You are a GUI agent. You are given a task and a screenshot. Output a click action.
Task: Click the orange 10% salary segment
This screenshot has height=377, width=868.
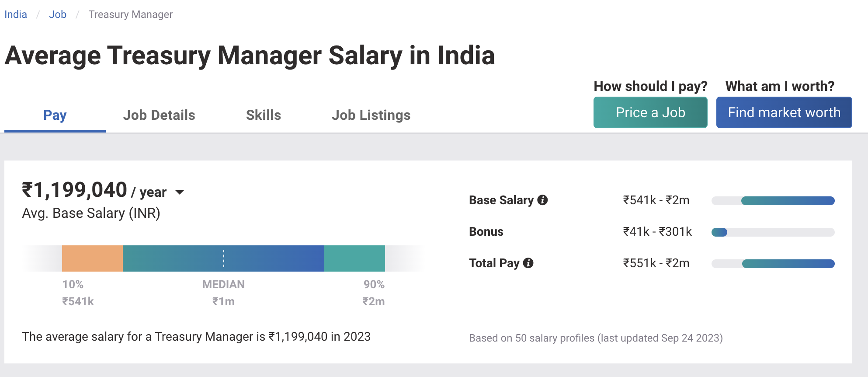tap(92, 258)
